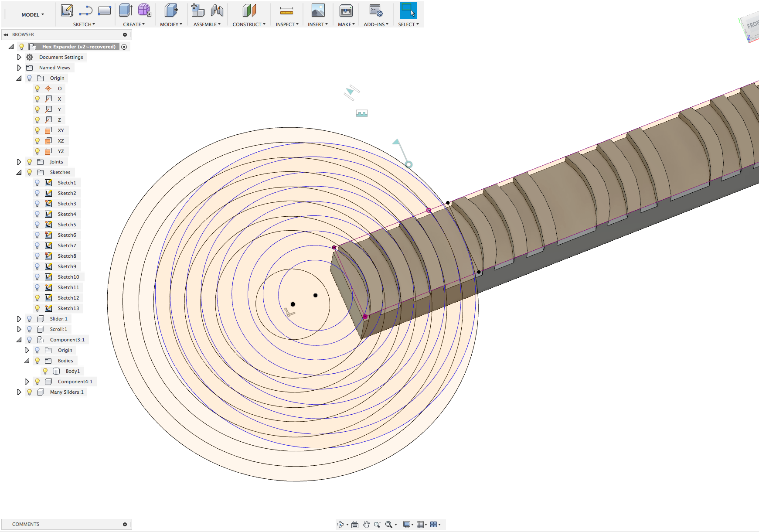Toggle visibility bulb of Sketch13

(37, 308)
